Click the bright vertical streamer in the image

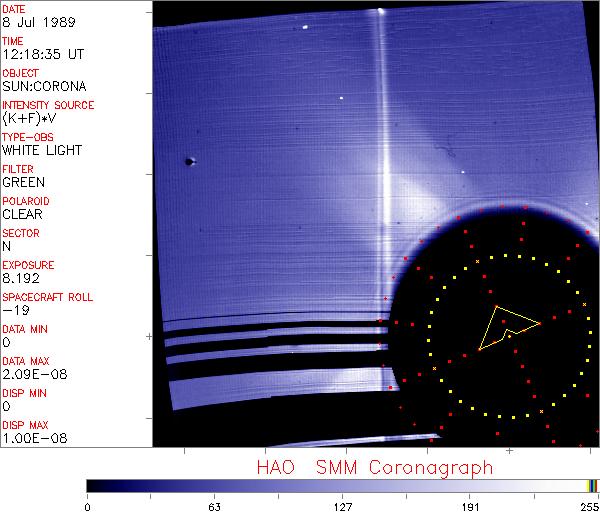tap(380, 150)
